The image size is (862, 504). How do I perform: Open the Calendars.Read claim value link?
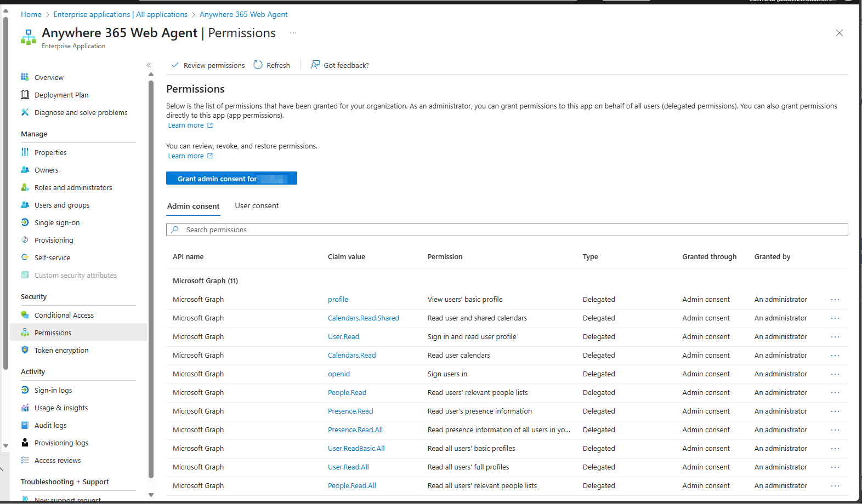point(352,355)
